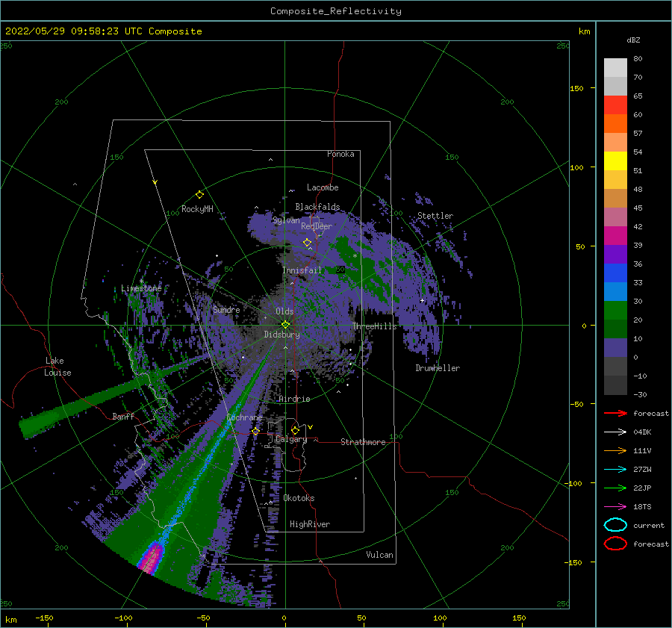Screen dimensions: 672x628
Task: Click the red forecast arrow legend icon
Action: 615,413
